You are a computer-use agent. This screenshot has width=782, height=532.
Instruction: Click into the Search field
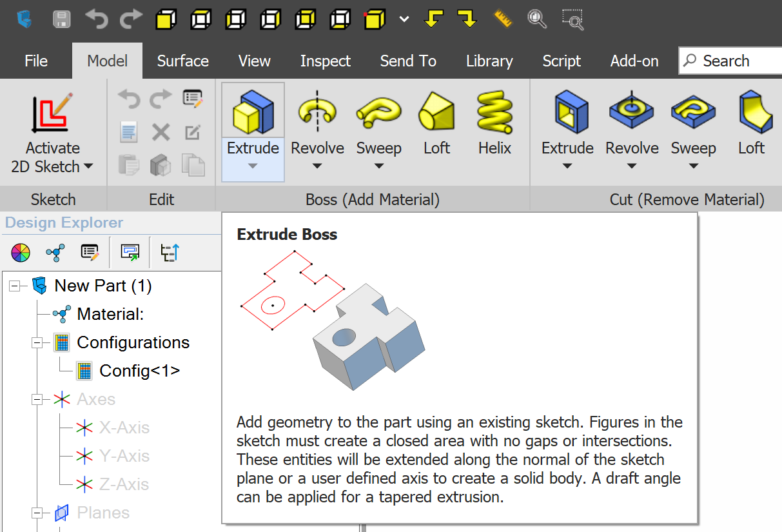[730, 61]
